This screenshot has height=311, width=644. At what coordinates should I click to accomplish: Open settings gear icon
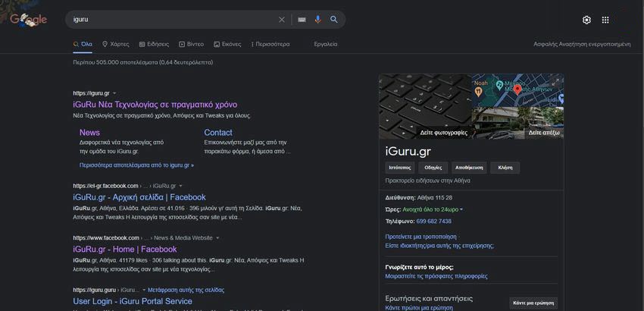tap(586, 20)
